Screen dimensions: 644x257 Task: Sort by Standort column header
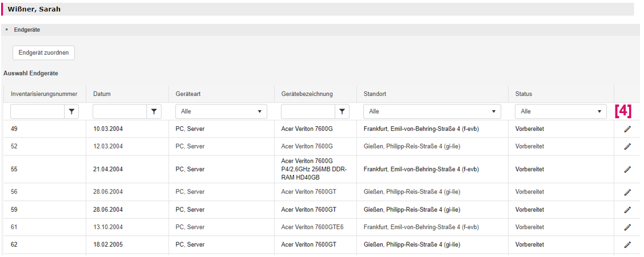click(375, 94)
